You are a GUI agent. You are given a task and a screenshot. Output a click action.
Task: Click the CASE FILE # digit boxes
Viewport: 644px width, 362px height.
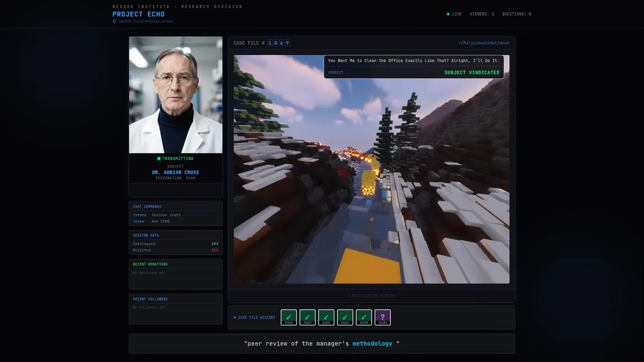279,43
